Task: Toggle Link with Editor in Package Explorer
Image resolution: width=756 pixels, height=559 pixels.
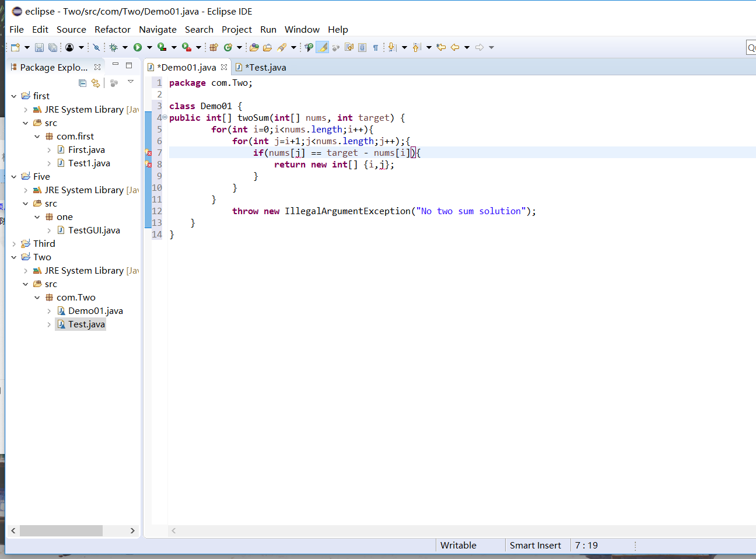Action: tap(96, 83)
